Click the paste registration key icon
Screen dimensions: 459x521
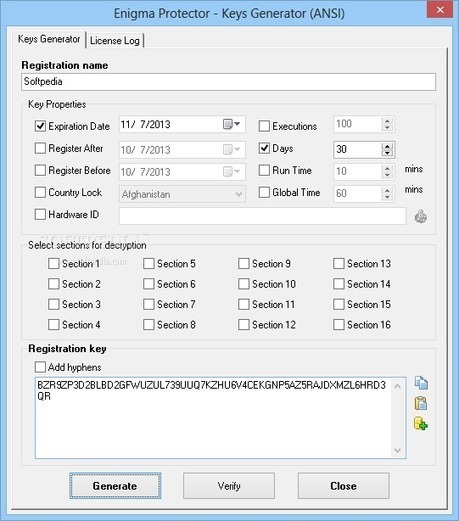pyautogui.click(x=421, y=403)
